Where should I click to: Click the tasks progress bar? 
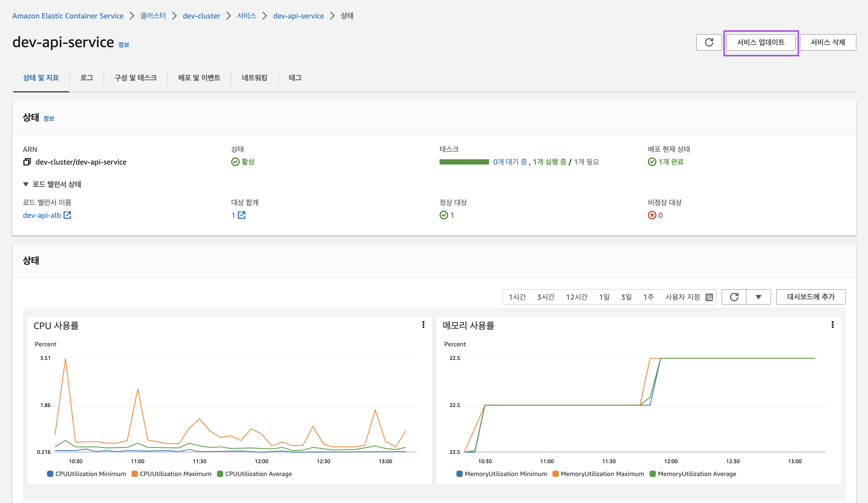click(x=464, y=162)
